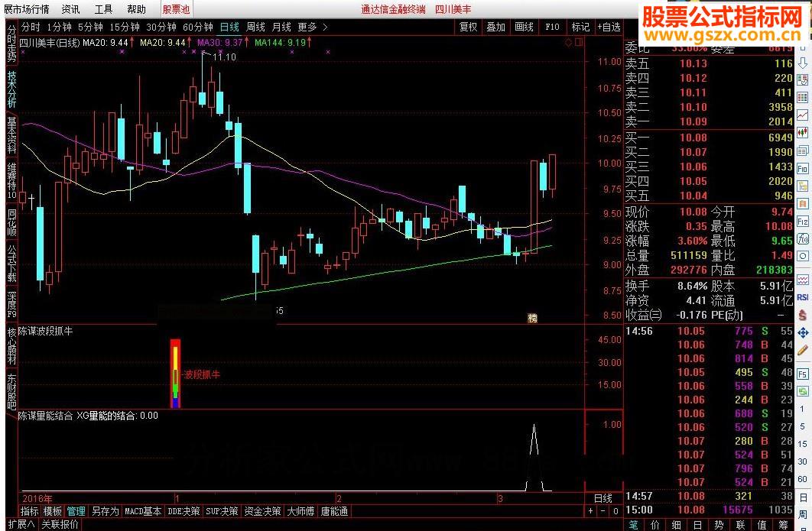The height and width of the screenshot is (531, 812).
Task: Click the blue four-arrow move icon
Action: [x=802, y=333]
